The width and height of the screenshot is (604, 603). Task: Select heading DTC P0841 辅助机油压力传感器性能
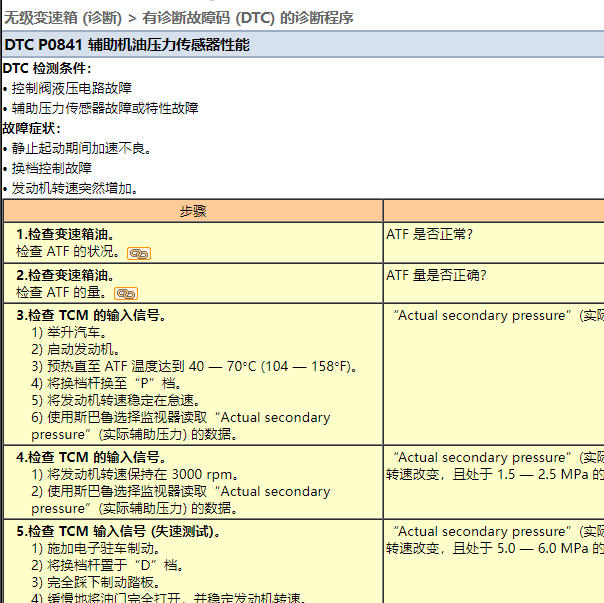[x=127, y=45]
